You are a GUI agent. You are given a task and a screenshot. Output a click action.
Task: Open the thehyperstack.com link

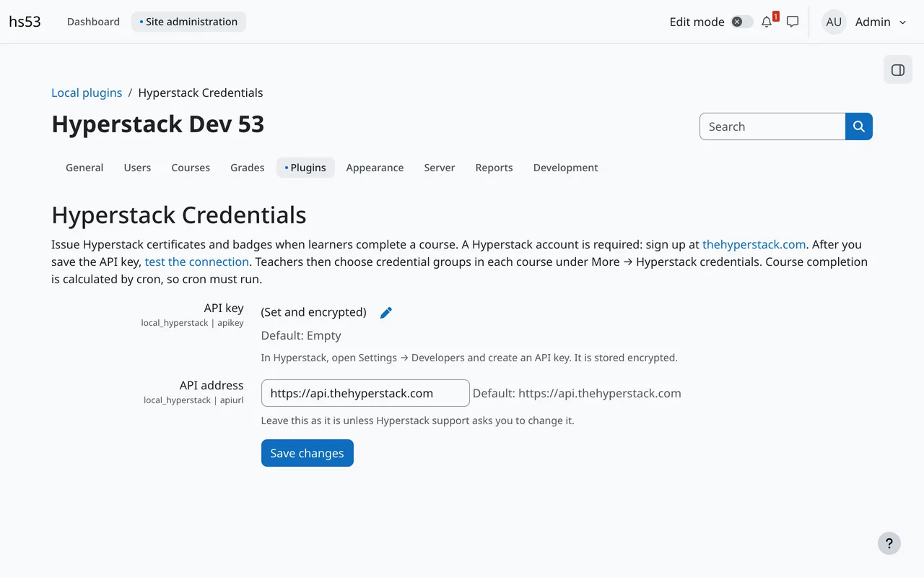pyautogui.click(x=754, y=244)
